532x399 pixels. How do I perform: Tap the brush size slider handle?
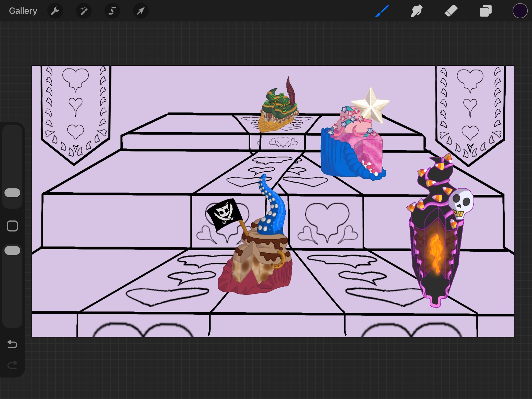click(x=13, y=193)
